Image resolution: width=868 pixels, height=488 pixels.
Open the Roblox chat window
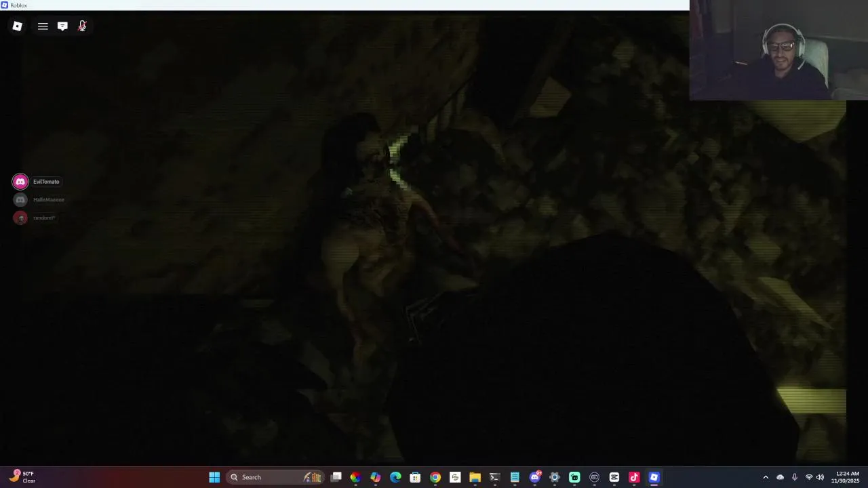pyautogui.click(x=62, y=26)
